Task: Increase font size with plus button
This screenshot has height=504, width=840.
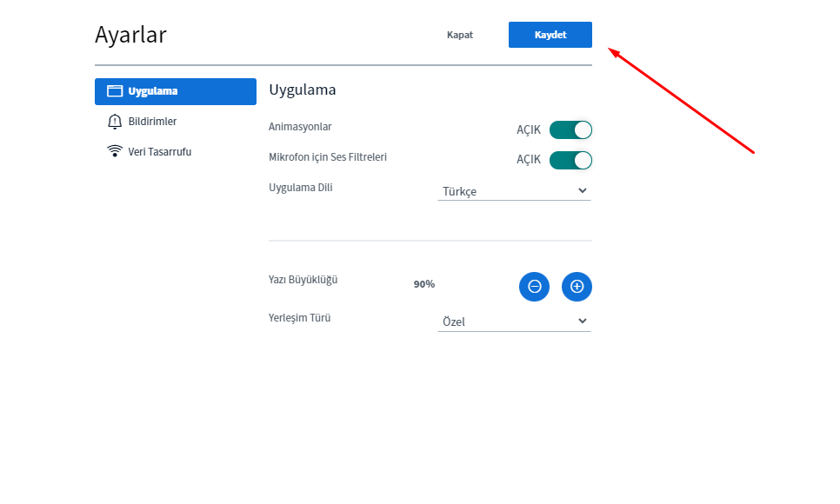Action: point(577,287)
